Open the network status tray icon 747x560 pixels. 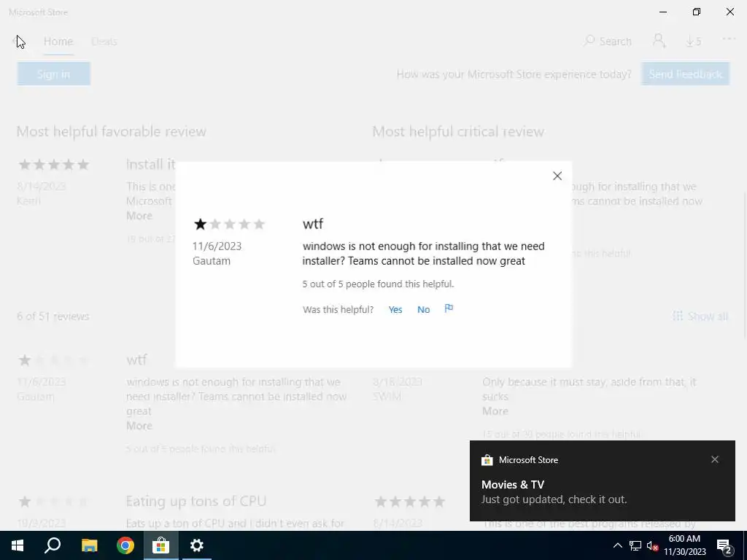pyautogui.click(x=635, y=545)
